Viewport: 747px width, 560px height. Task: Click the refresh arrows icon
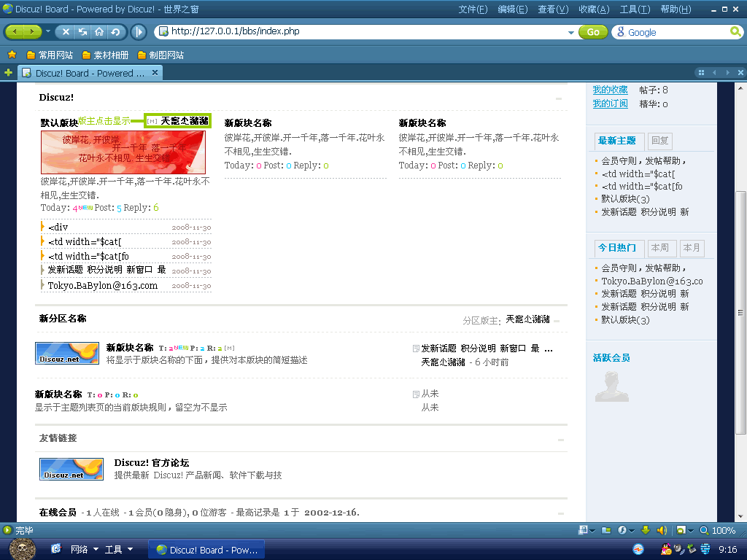click(x=83, y=32)
